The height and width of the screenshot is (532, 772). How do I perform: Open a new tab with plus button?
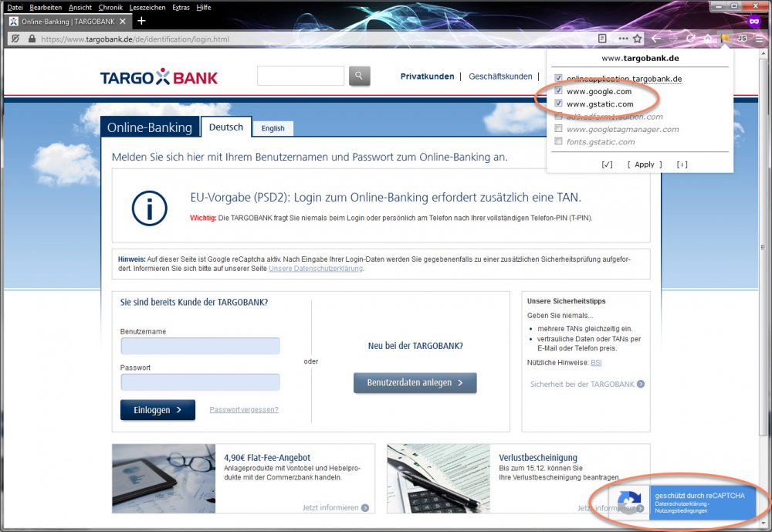pos(142,21)
